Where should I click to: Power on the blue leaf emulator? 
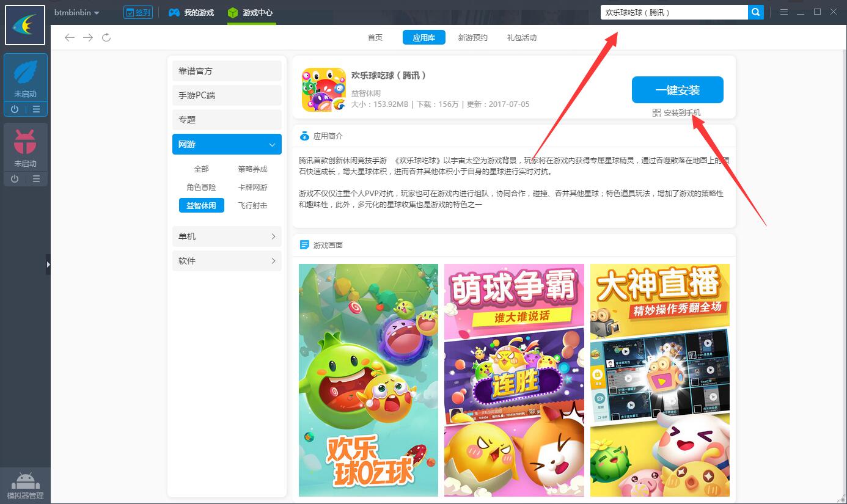point(15,109)
